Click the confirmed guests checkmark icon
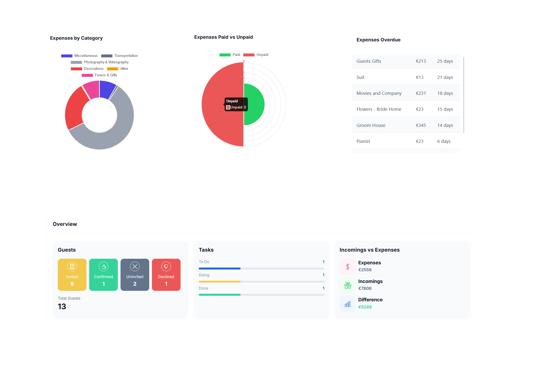This screenshot has height=392, width=539. (x=103, y=267)
